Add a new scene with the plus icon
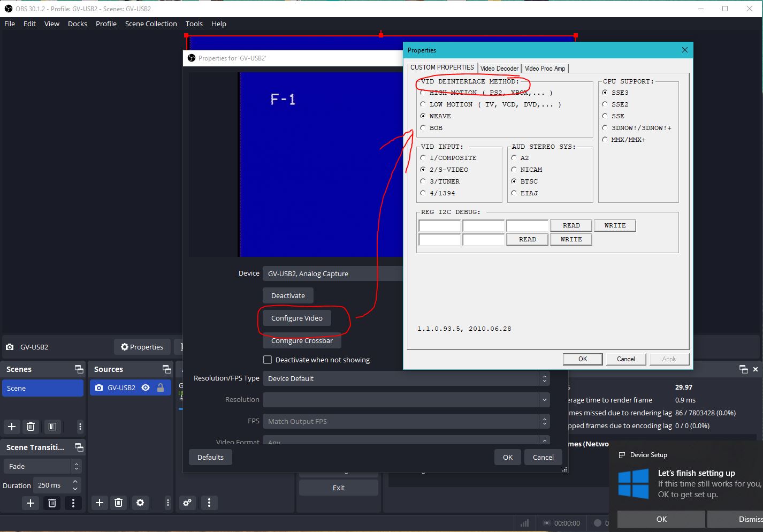Screen dimensions: 763x532 pos(12,427)
